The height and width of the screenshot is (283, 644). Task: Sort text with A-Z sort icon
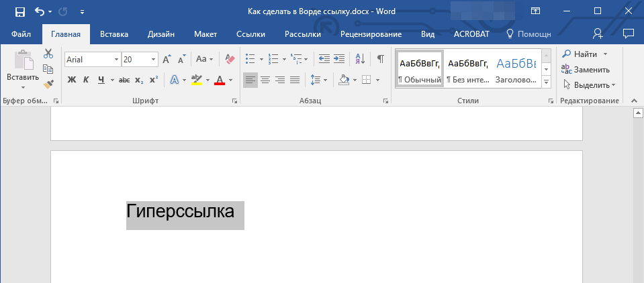(x=359, y=59)
